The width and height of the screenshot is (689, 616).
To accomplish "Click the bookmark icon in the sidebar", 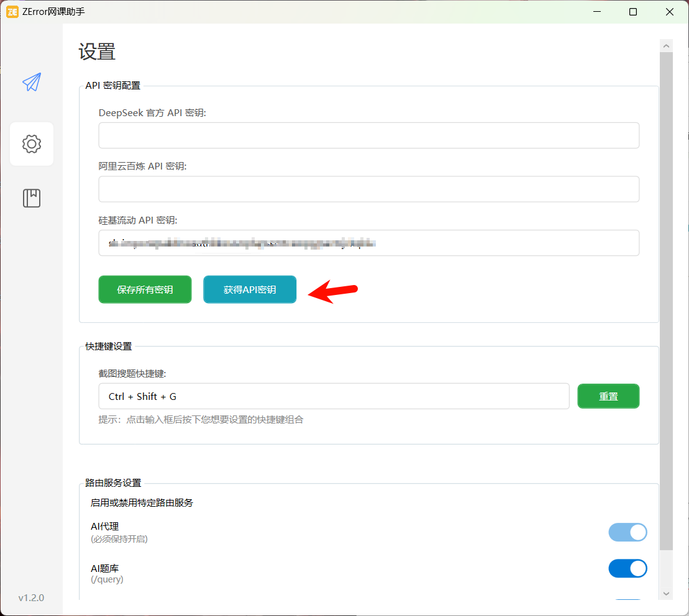I will tap(31, 197).
